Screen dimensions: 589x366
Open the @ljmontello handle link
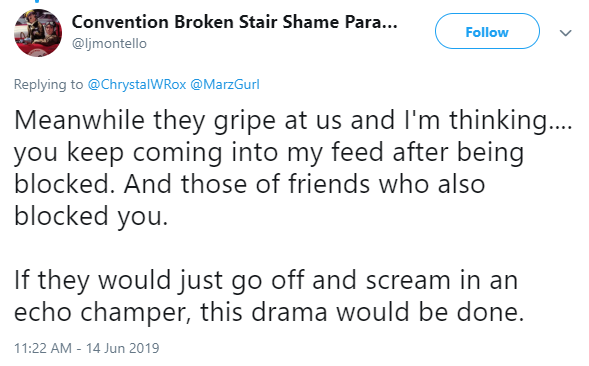coord(109,44)
